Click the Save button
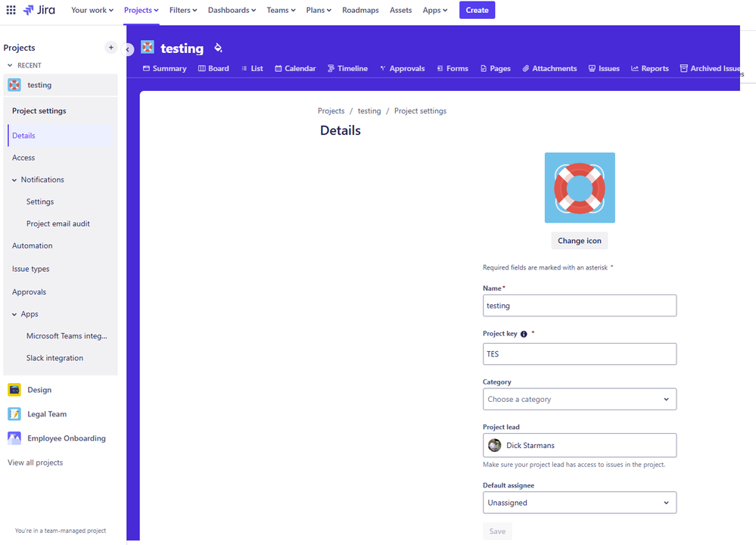This screenshot has height=545, width=756. 498,531
